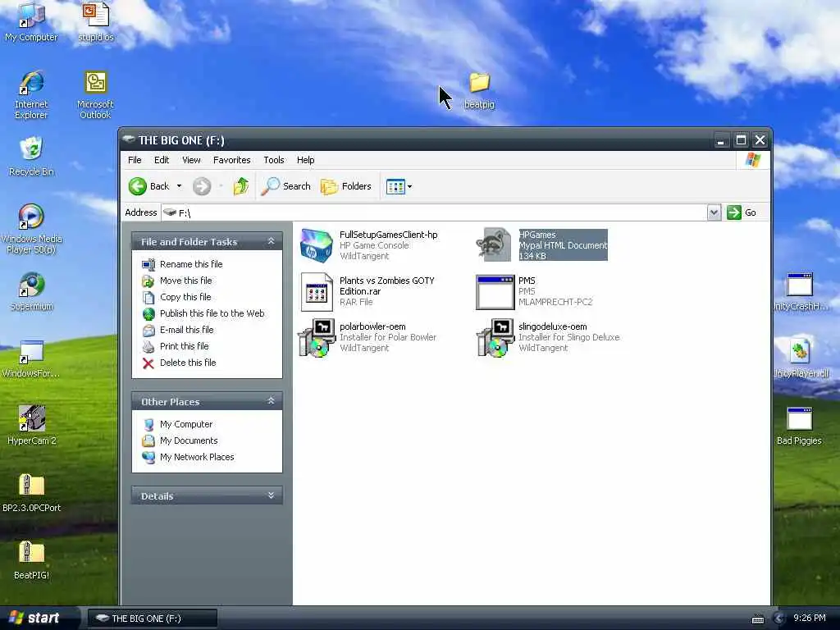Open the View menu

(x=191, y=160)
